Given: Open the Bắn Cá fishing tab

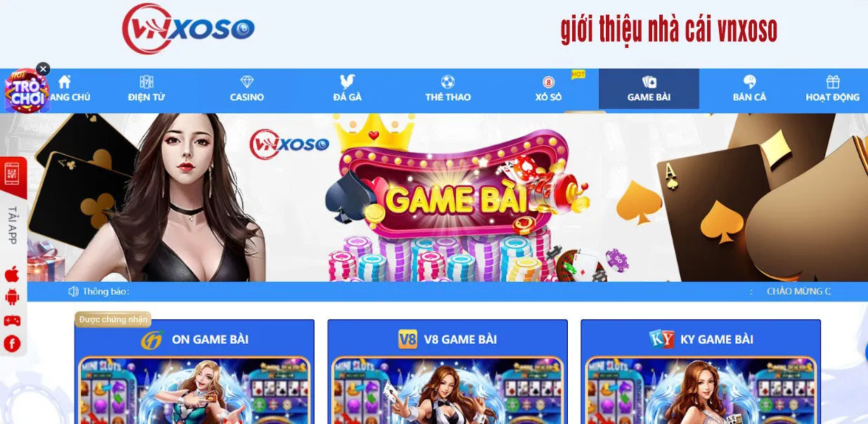Looking at the screenshot, I should [x=749, y=89].
